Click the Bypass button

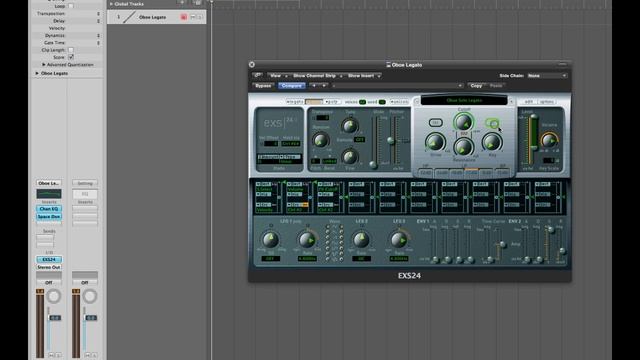263,86
